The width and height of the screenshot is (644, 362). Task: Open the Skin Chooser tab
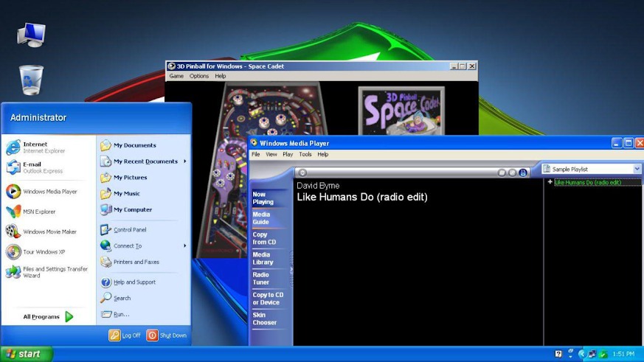264,319
